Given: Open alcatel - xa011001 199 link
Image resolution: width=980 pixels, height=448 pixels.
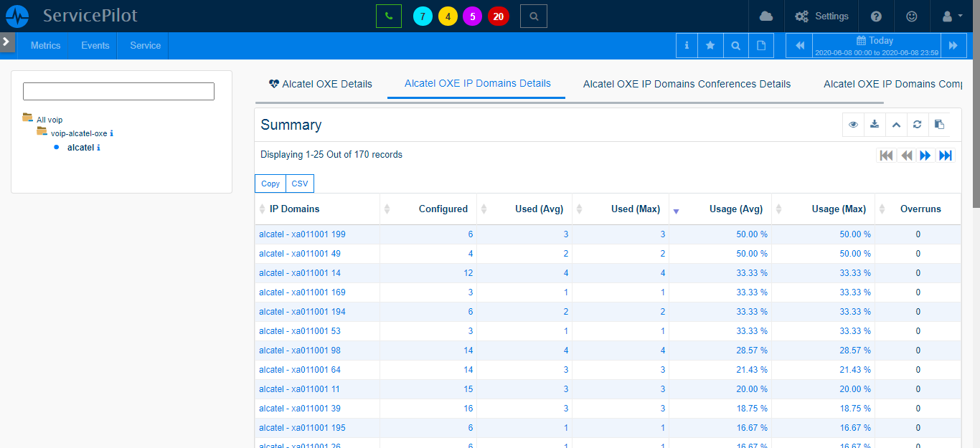Looking at the screenshot, I should (x=302, y=234).
